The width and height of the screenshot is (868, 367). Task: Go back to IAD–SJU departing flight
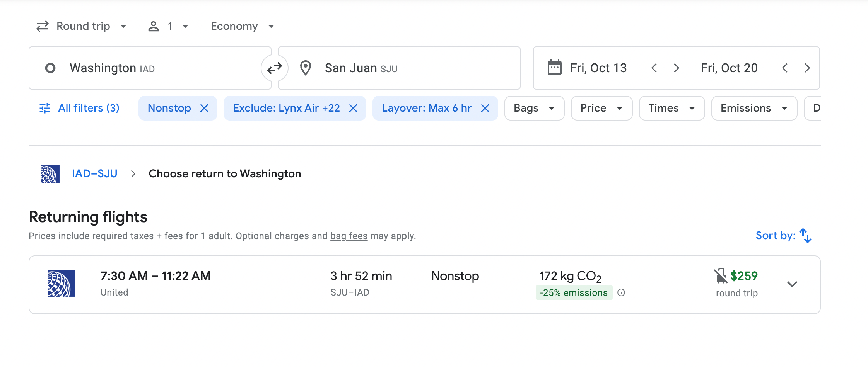click(x=94, y=174)
